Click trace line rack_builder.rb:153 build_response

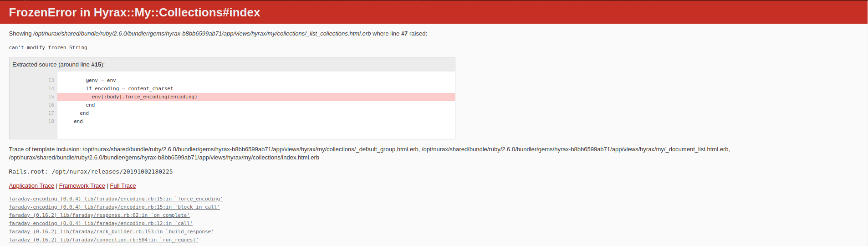(111, 232)
